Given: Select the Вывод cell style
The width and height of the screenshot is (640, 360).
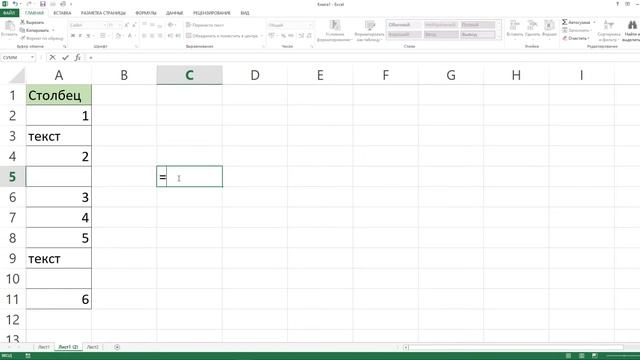Looking at the screenshot, I should [x=478, y=35].
